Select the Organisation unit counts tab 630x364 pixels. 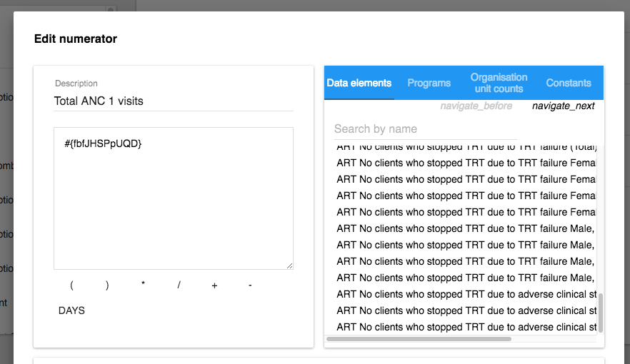[x=499, y=83]
